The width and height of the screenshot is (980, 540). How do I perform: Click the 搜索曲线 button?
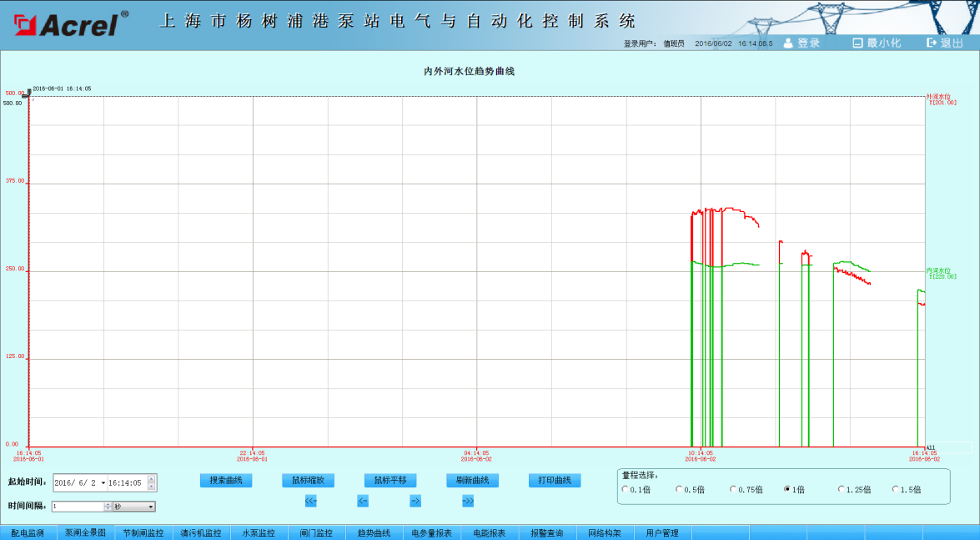point(226,481)
